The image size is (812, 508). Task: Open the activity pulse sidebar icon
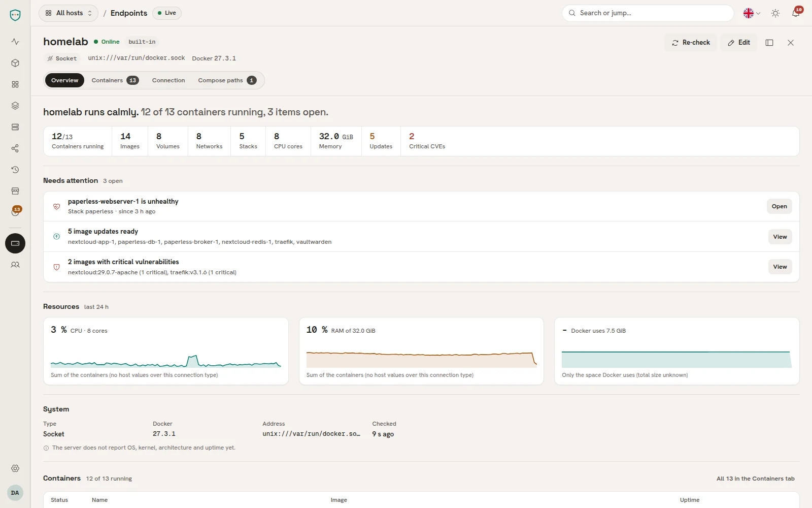(15, 42)
